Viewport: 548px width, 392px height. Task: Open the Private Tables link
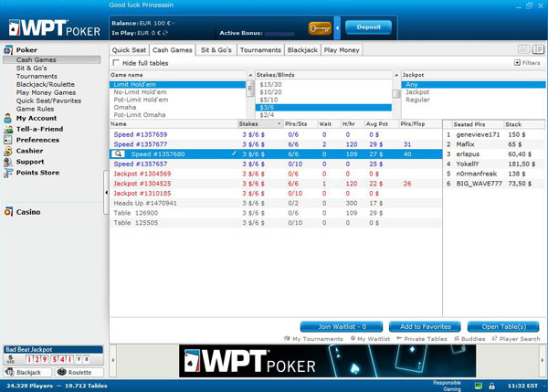422,338
